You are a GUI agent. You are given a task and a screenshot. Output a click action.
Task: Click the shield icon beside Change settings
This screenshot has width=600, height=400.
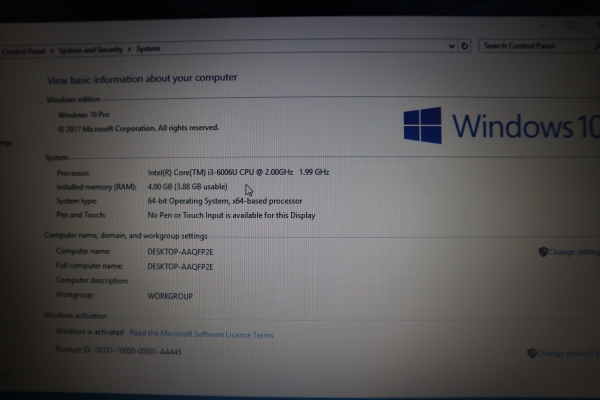point(543,251)
